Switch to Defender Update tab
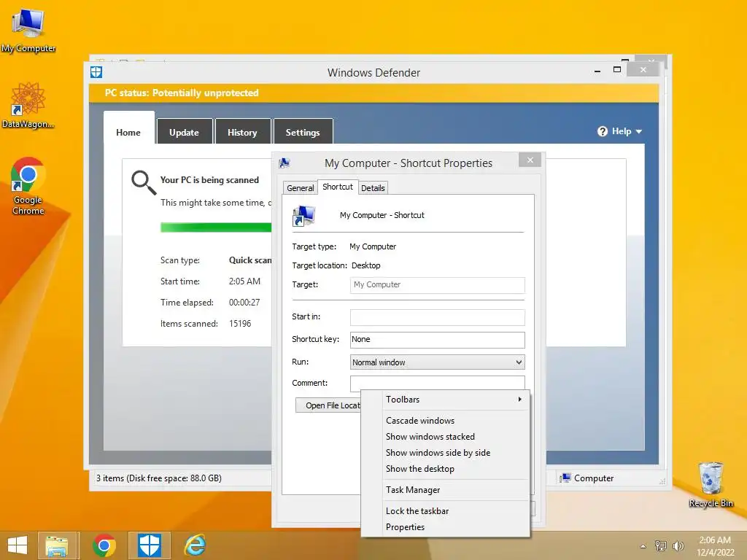This screenshot has height=560, width=747. click(x=184, y=132)
